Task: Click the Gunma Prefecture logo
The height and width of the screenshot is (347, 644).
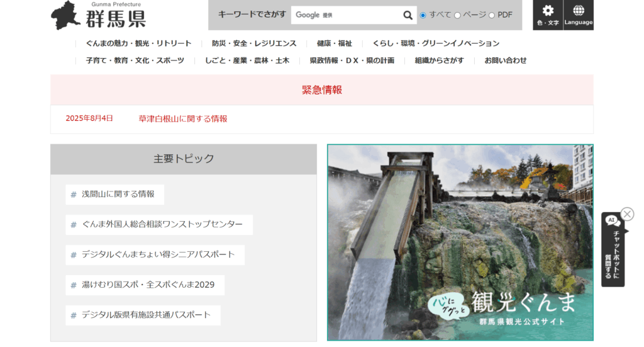Action: (98, 15)
